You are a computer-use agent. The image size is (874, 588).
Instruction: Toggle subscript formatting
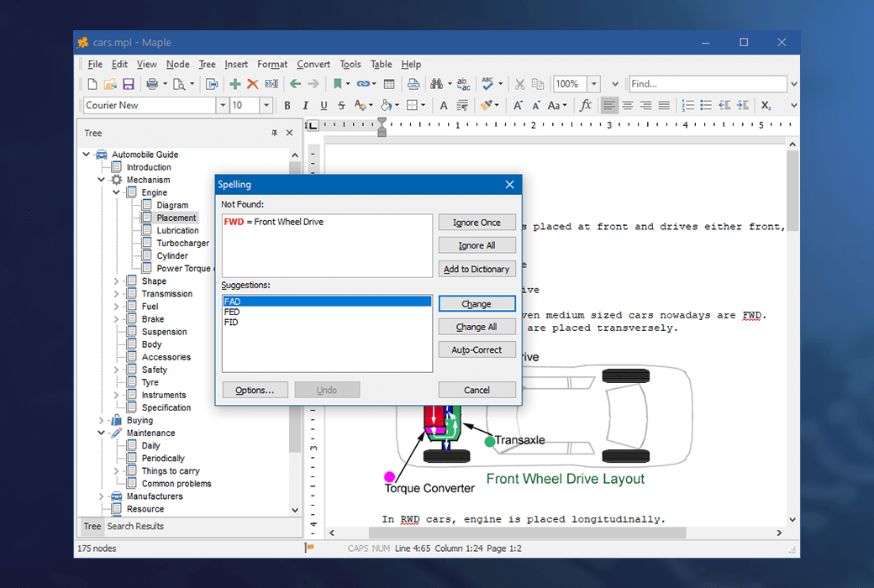pos(766,105)
